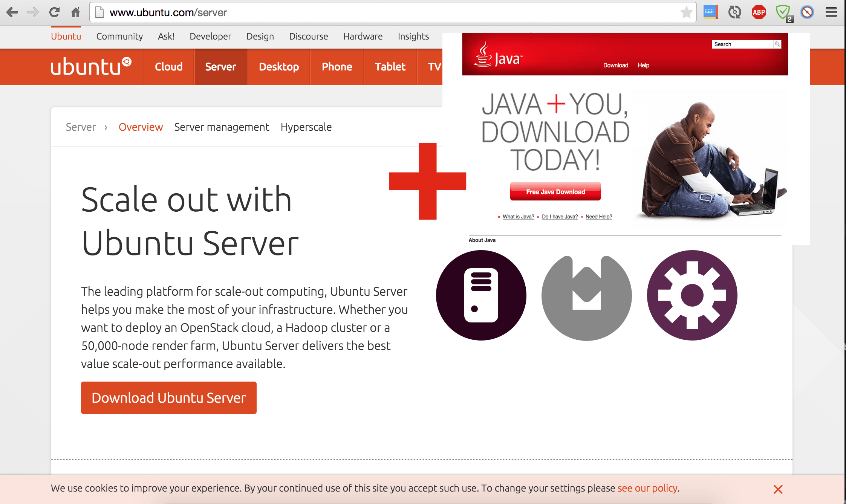Follow the What is Java? link

pos(518,217)
